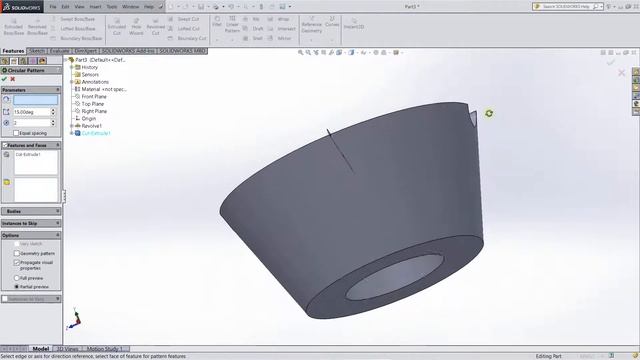Open the Motion Study 1 tab

104,349
